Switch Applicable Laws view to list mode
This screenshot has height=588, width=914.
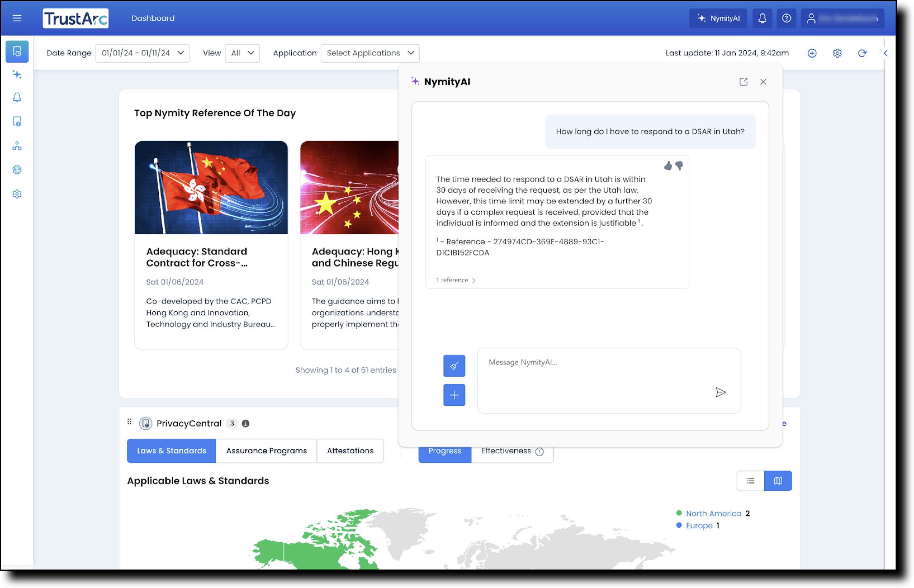pos(750,481)
